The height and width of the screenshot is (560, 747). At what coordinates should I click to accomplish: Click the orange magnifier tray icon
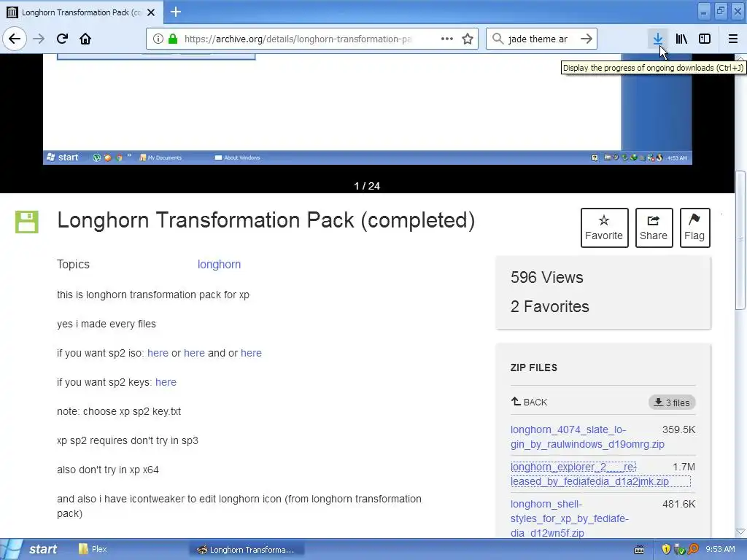point(693,550)
